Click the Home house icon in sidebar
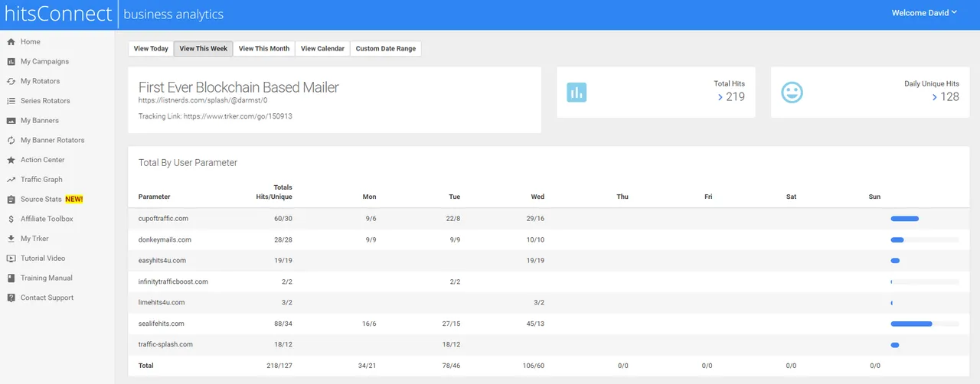This screenshot has width=980, height=384. pyautogui.click(x=11, y=42)
